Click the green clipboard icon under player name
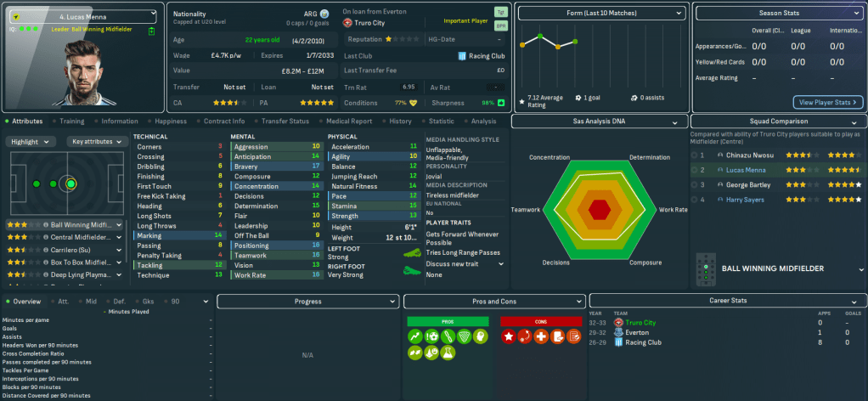Image resolution: width=868 pixels, height=401 pixels. [x=151, y=31]
